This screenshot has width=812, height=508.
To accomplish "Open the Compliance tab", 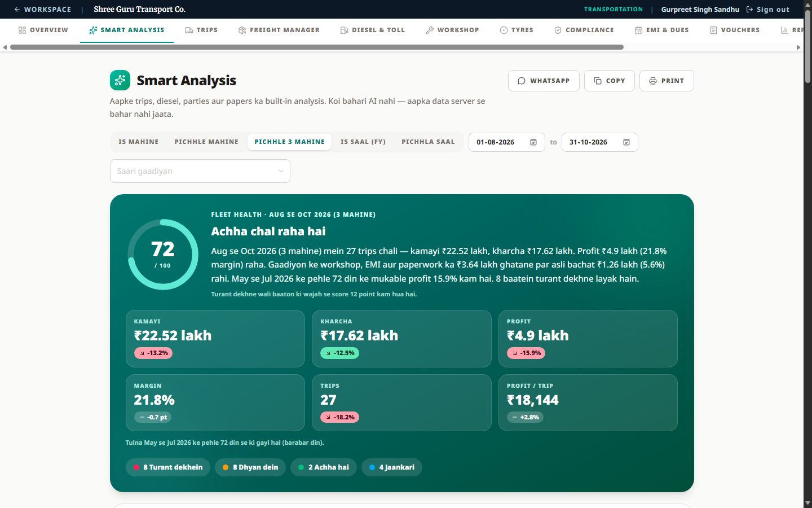I will coord(584,30).
